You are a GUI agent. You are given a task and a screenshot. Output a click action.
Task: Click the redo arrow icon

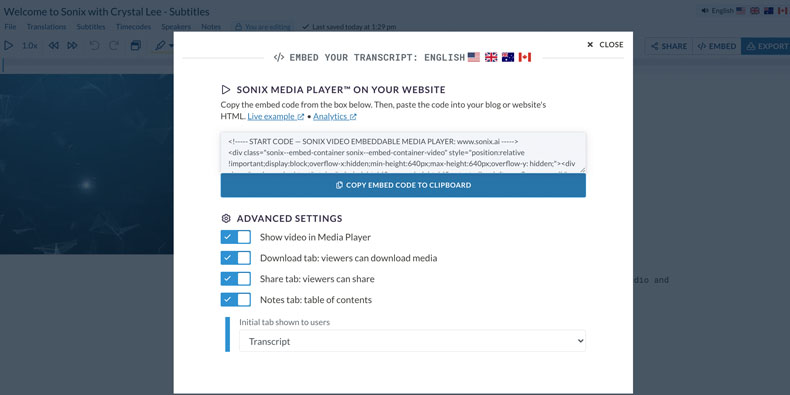pyautogui.click(x=114, y=46)
